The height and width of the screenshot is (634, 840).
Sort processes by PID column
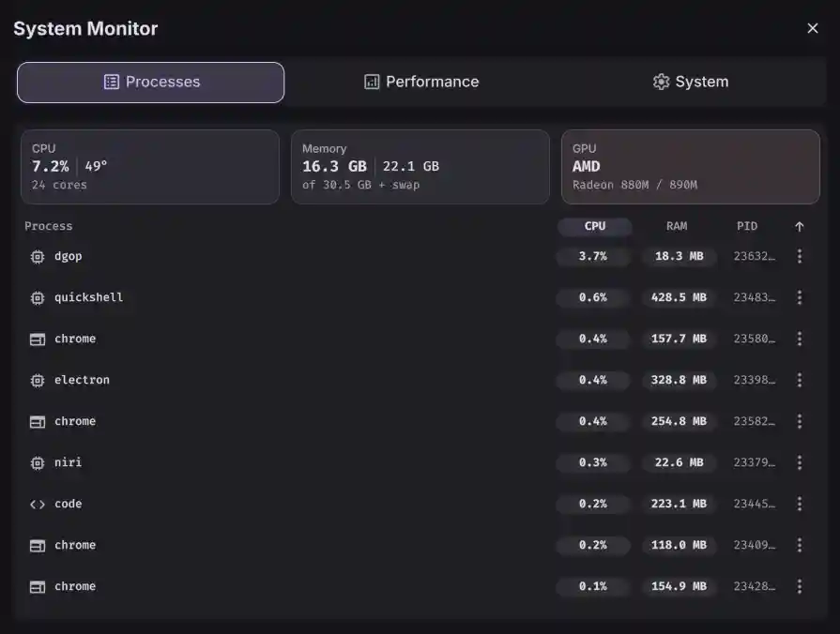746,226
